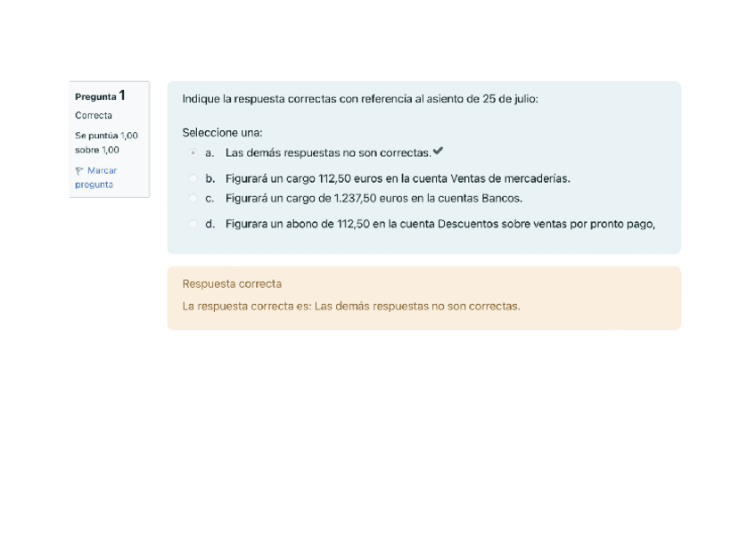Image resolution: width=756 pixels, height=535 pixels.
Task: Click the letter "d." option label
Action: click(x=210, y=224)
